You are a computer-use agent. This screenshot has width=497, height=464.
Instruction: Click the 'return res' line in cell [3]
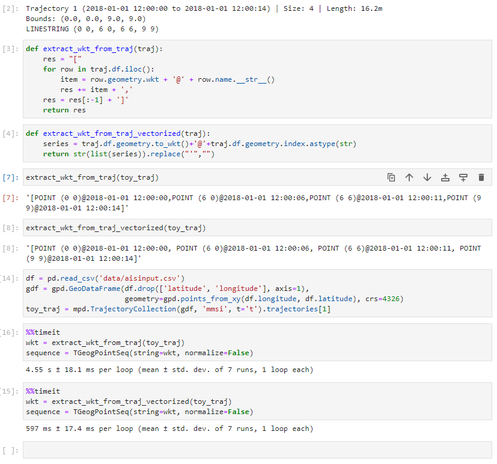[x=64, y=110]
